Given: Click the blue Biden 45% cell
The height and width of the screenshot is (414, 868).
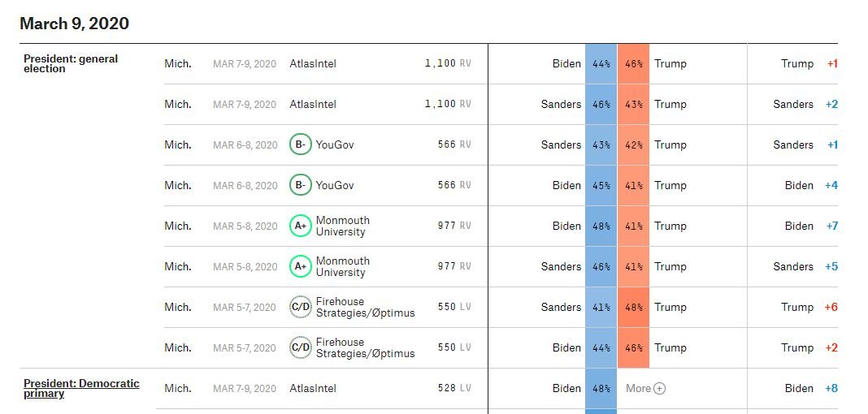Looking at the screenshot, I should tap(601, 185).
